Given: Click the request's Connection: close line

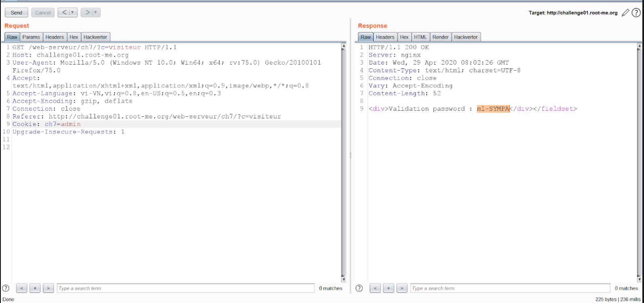Looking at the screenshot, I should pos(46,109).
